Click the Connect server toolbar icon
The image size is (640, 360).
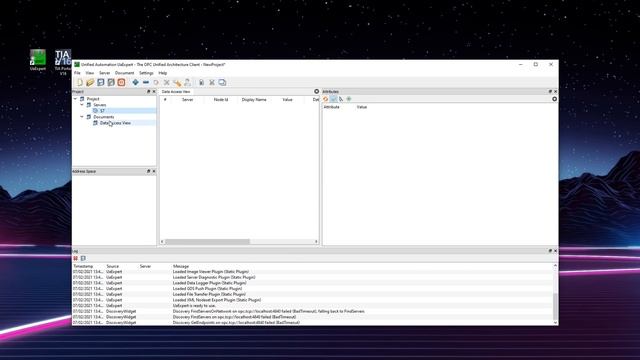156,82
